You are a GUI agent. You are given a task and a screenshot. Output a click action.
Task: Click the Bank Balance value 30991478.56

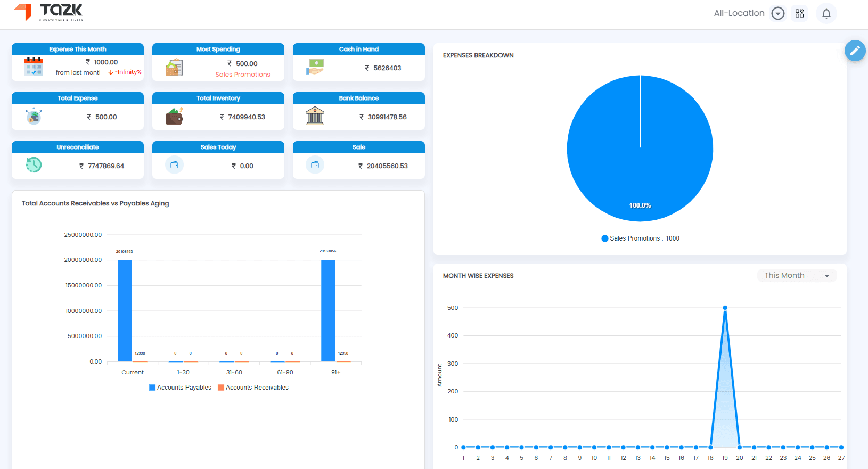pos(387,117)
